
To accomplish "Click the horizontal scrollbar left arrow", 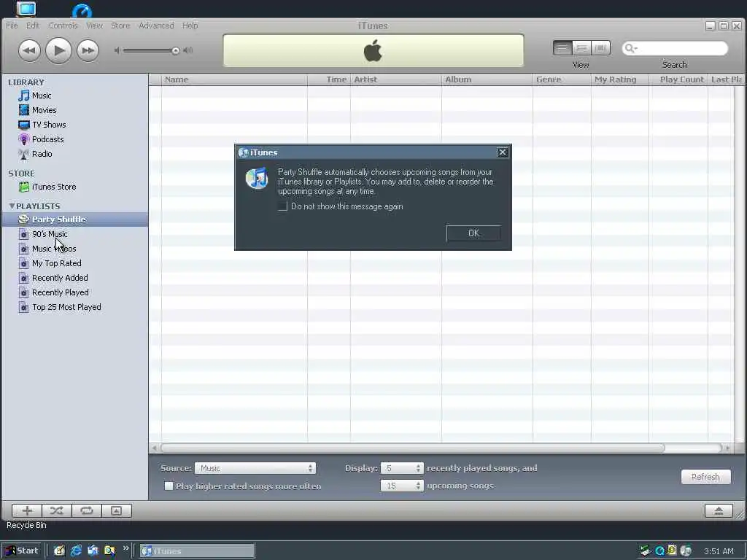I will 155,448.
